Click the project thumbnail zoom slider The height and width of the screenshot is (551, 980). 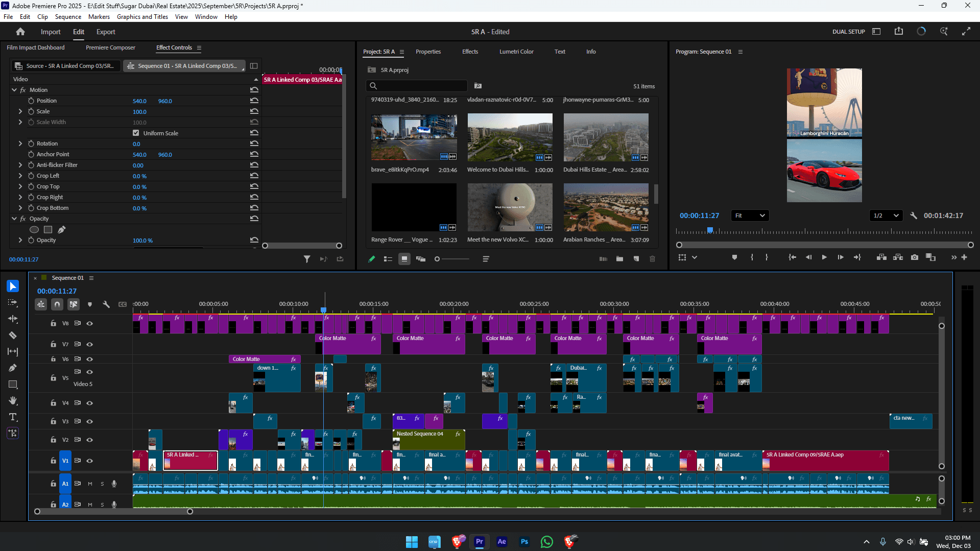coord(437,259)
